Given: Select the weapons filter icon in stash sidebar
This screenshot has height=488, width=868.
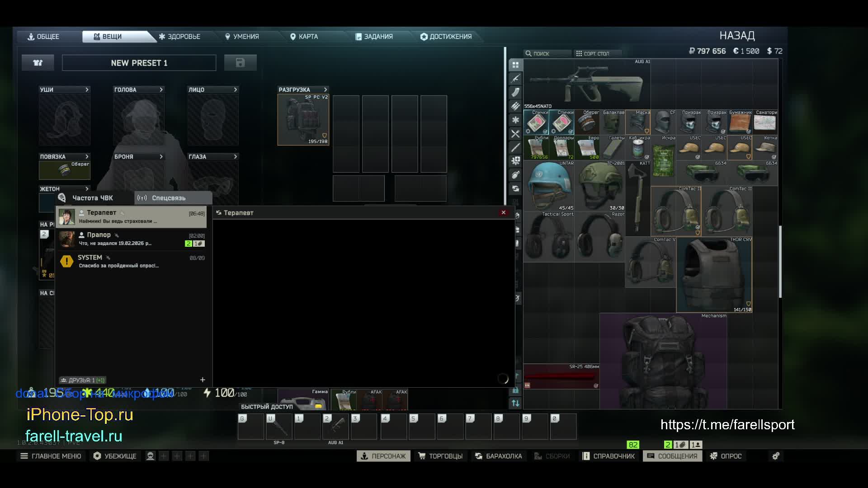Looking at the screenshot, I should [515, 79].
